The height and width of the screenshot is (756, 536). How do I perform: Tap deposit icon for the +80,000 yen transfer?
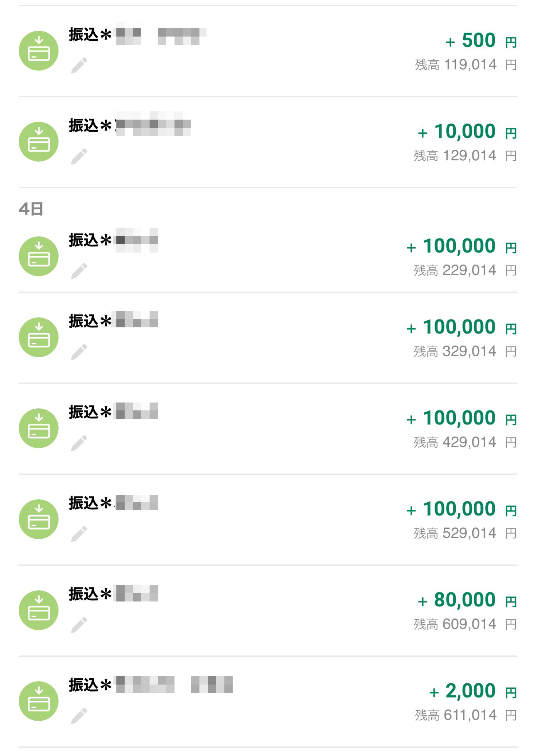pyautogui.click(x=39, y=610)
